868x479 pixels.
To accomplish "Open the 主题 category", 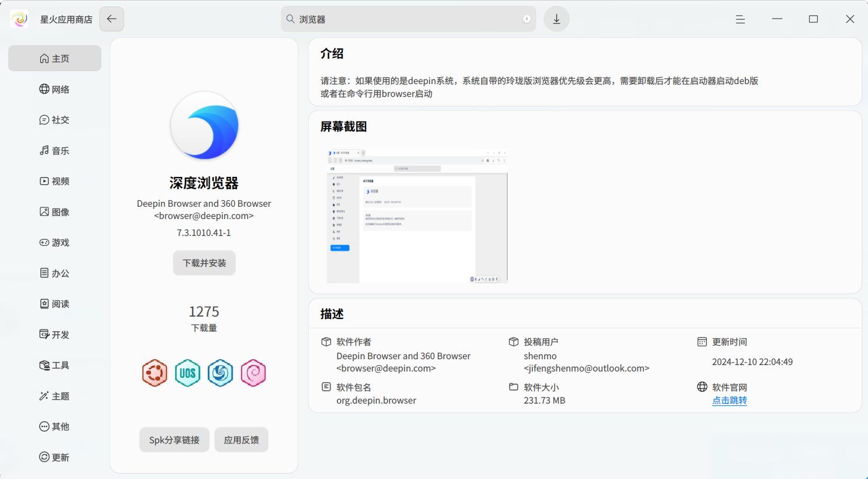I will pyautogui.click(x=54, y=396).
